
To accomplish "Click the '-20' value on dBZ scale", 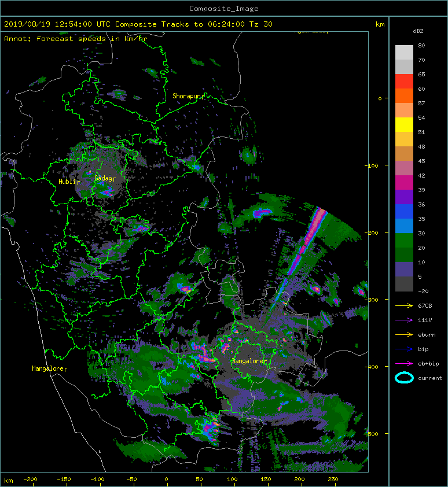I will tap(423, 292).
